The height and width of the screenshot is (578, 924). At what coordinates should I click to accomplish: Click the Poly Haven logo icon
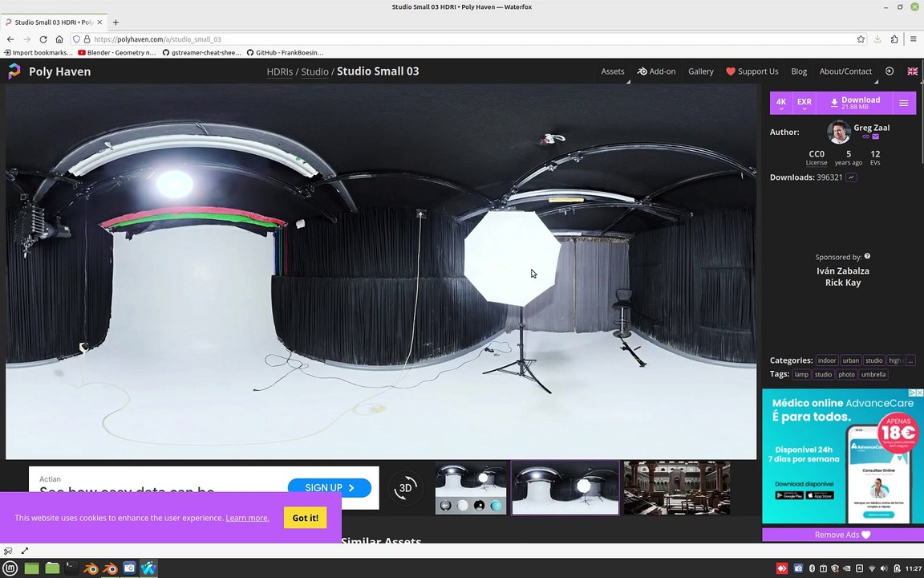pos(14,71)
